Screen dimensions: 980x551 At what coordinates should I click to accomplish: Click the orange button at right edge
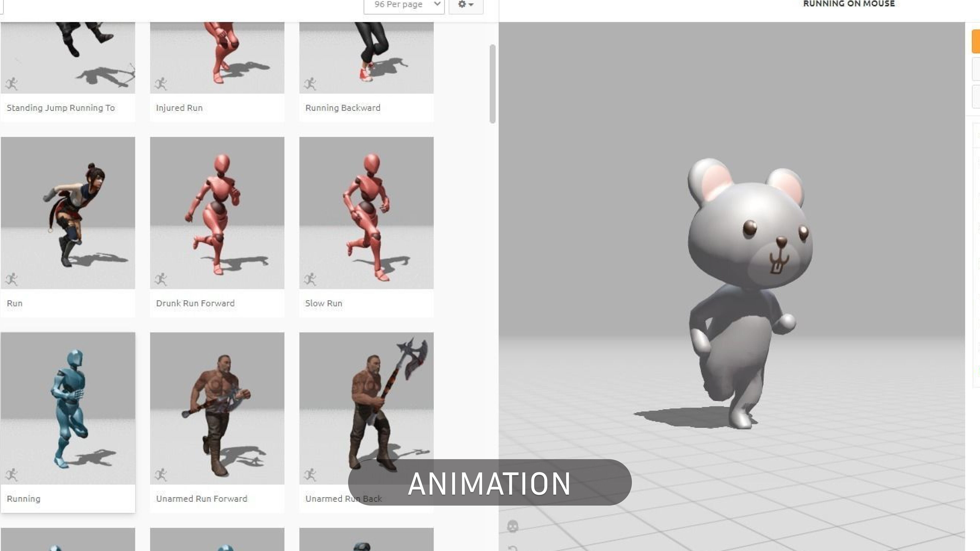tap(976, 41)
